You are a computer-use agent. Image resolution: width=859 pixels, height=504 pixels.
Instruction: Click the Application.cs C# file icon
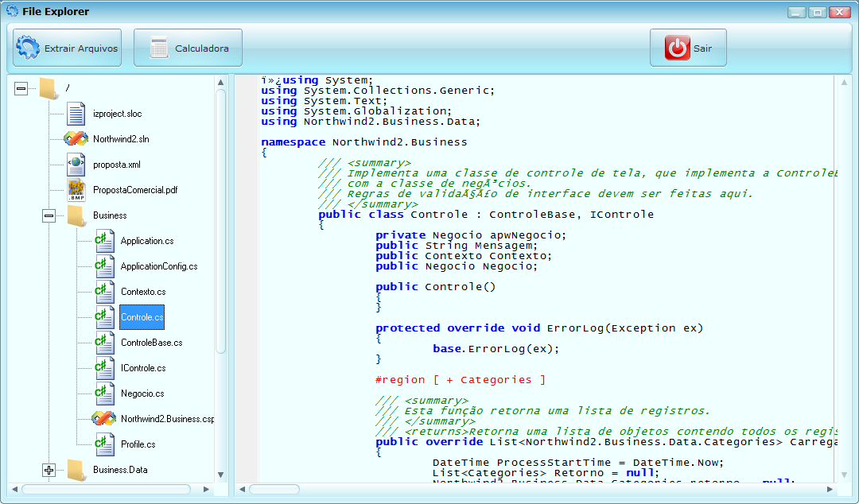[x=104, y=241]
